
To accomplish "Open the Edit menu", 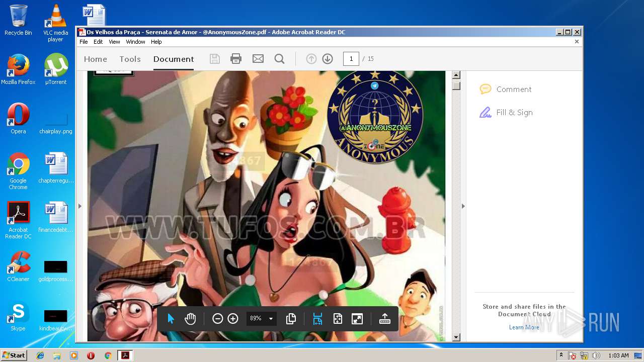I will (x=98, y=42).
